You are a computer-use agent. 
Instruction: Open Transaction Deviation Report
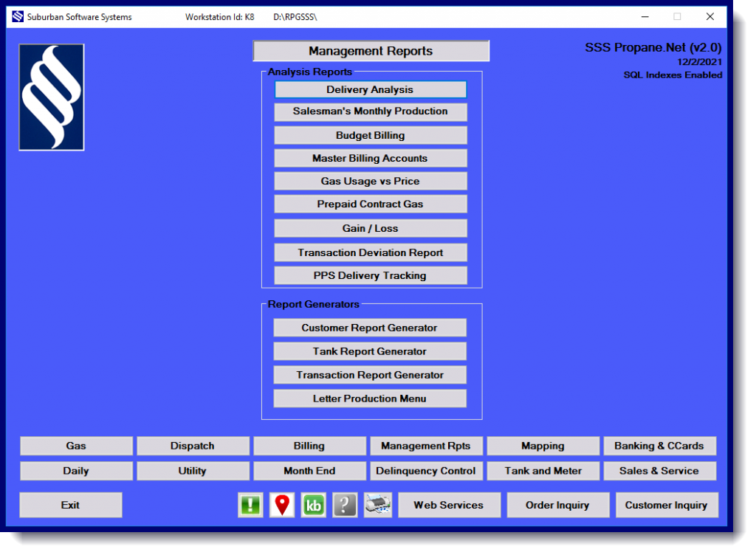(371, 252)
